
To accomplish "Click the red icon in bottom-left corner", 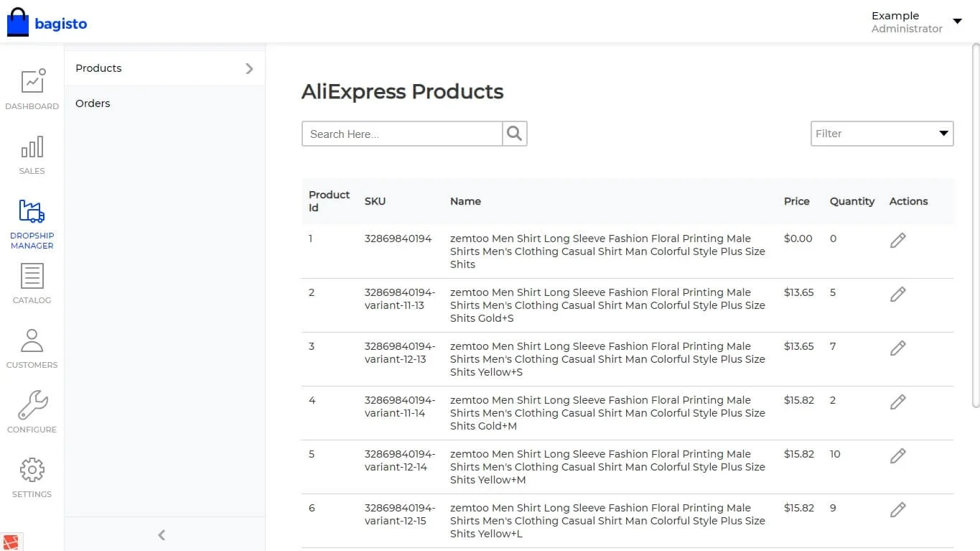I will [x=11, y=542].
